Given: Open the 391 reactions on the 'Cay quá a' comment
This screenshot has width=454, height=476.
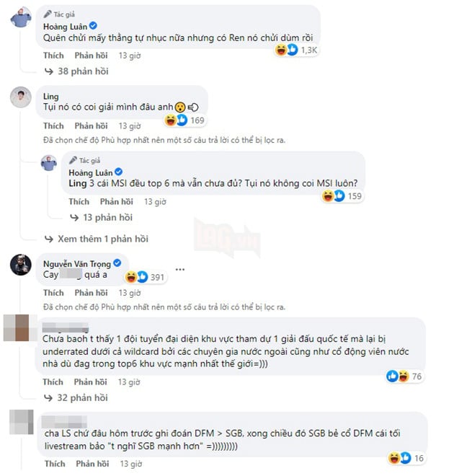Looking at the screenshot, I should click(145, 277).
